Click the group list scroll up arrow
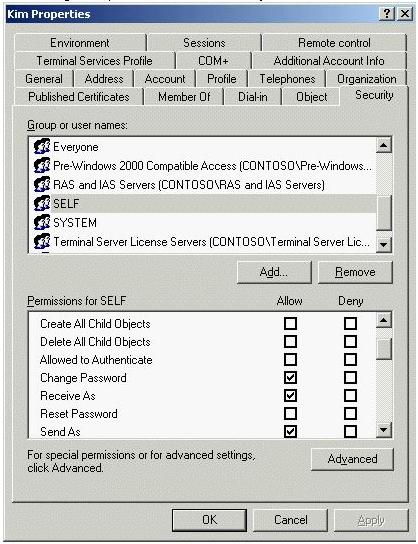The image size is (418, 544). (x=384, y=145)
